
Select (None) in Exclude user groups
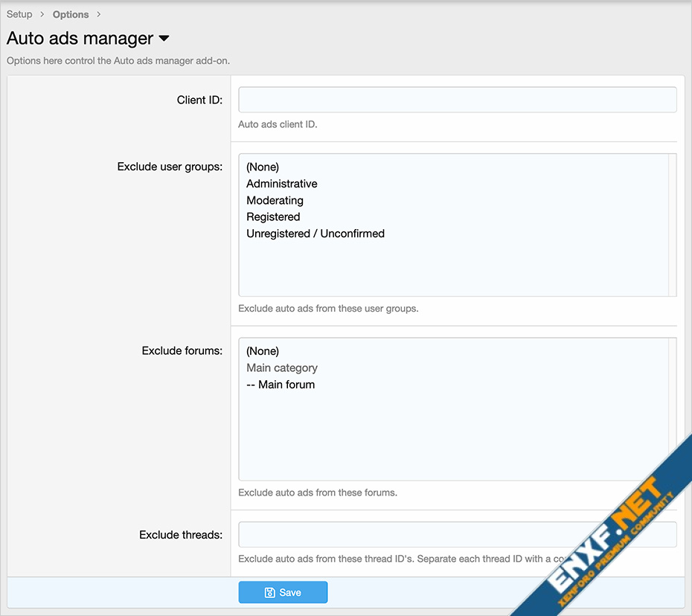point(263,167)
